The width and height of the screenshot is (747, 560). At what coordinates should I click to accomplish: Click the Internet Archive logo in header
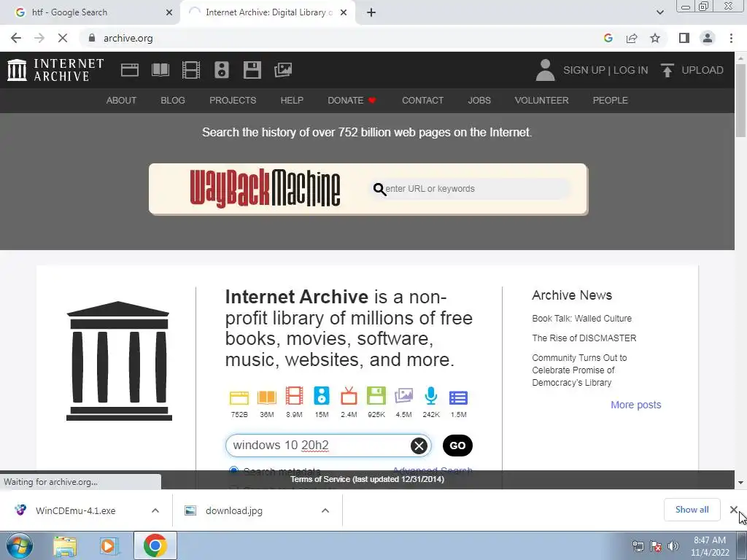[55, 70]
